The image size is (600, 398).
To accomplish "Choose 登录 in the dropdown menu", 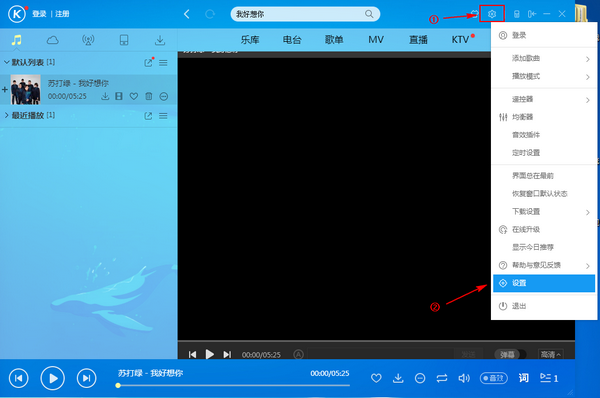I will (543, 36).
